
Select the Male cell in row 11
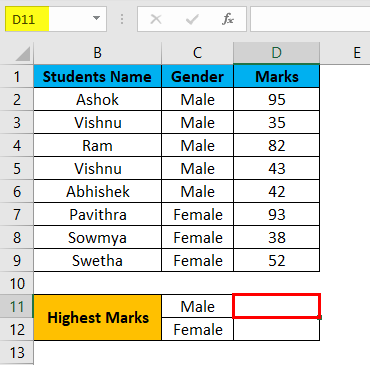point(197,306)
